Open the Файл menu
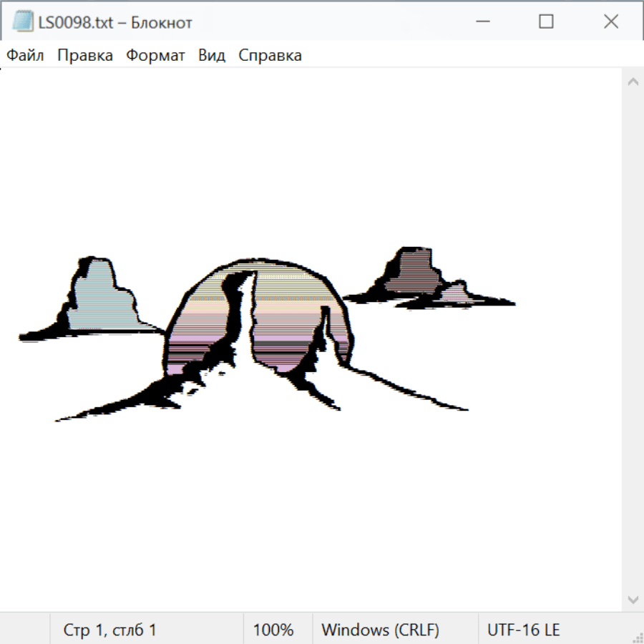This screenshot has height=644, width=644. point(25,55)
